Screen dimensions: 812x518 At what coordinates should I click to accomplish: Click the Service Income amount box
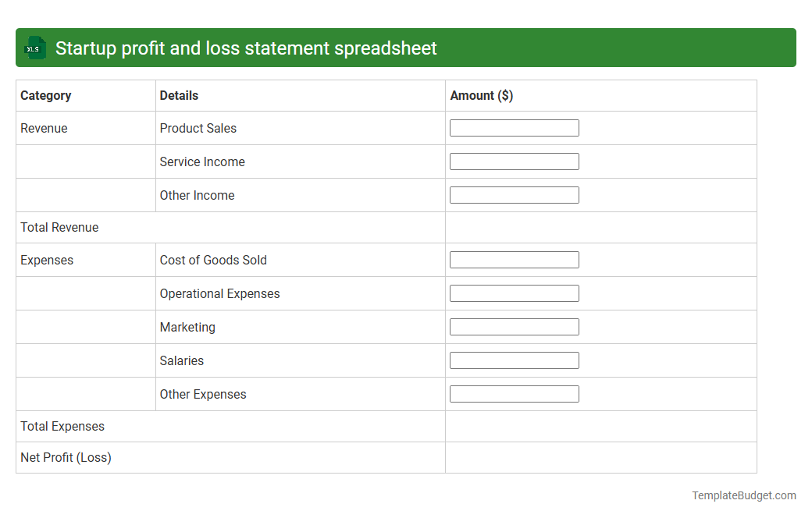click(x=514, y=161)
